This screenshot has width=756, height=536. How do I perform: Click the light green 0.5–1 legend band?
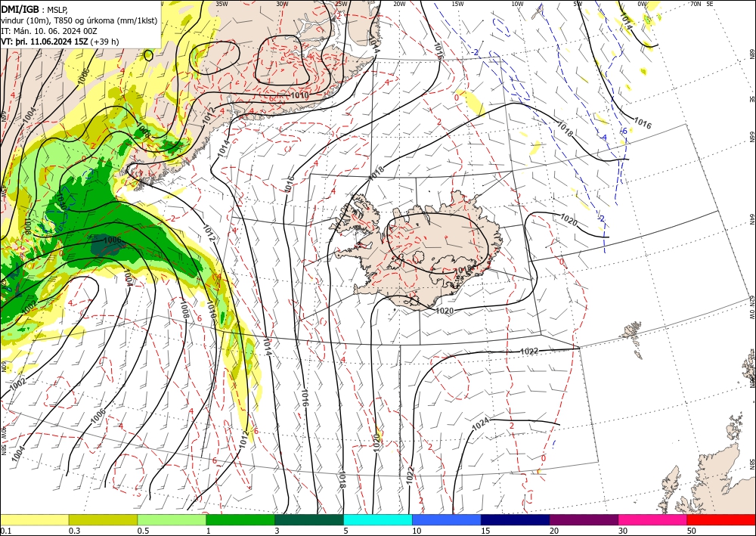tap(172, 519)
